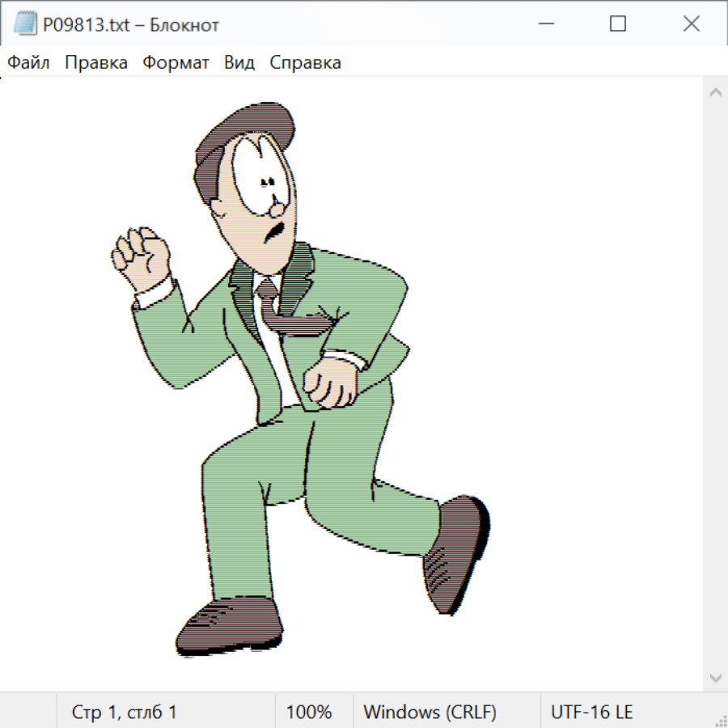Click the scroll up arrow
Image resolution: width=728 pixels, height=728 pixels.
[715, 93]
